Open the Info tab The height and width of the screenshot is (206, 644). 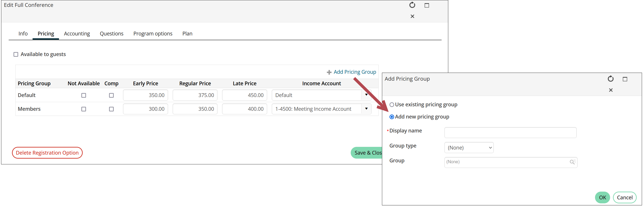click(23, 33)
